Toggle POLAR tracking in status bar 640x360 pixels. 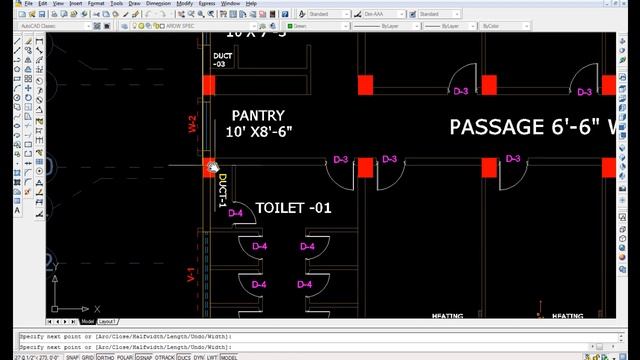[124, 357]
